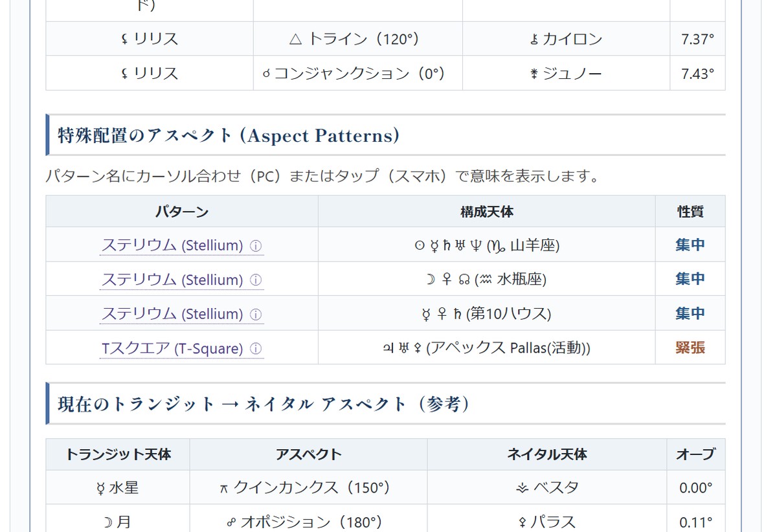Click the アスペクト column header
Image resolution: width=777 pixels, height=532 pixels.
(x=309, y=454)
